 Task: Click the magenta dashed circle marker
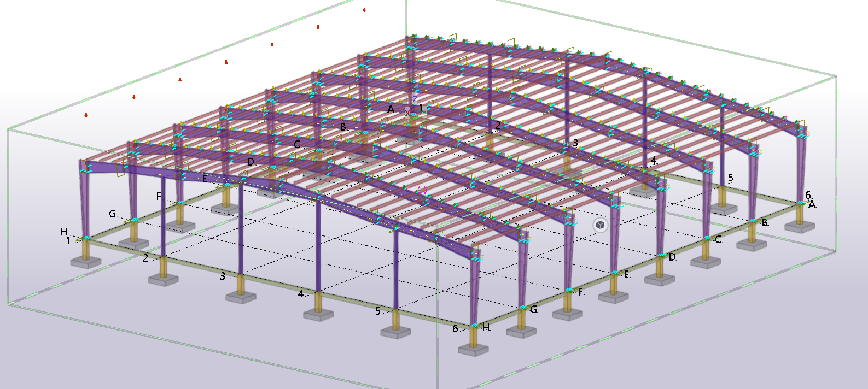coord(422,190)
